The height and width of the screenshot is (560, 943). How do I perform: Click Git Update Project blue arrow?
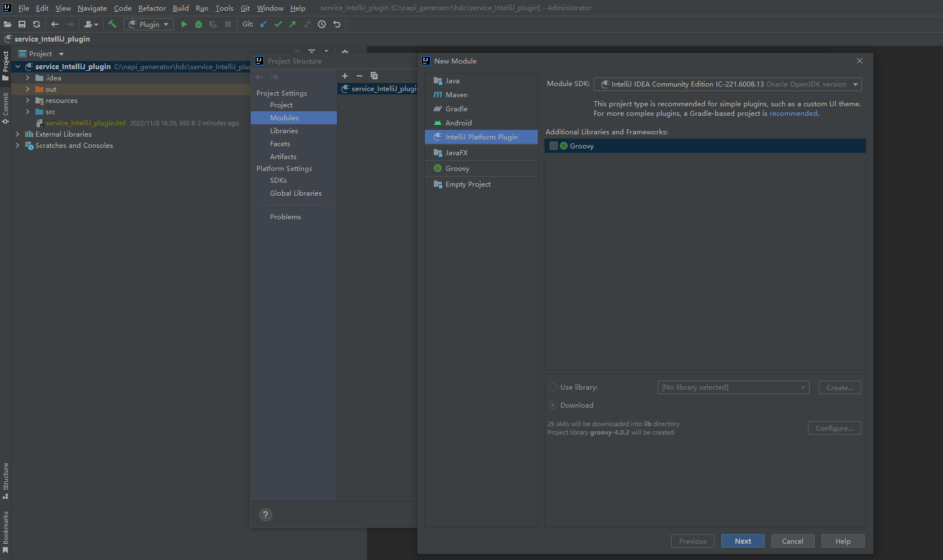pyautogui.click(x=263, y=24)
